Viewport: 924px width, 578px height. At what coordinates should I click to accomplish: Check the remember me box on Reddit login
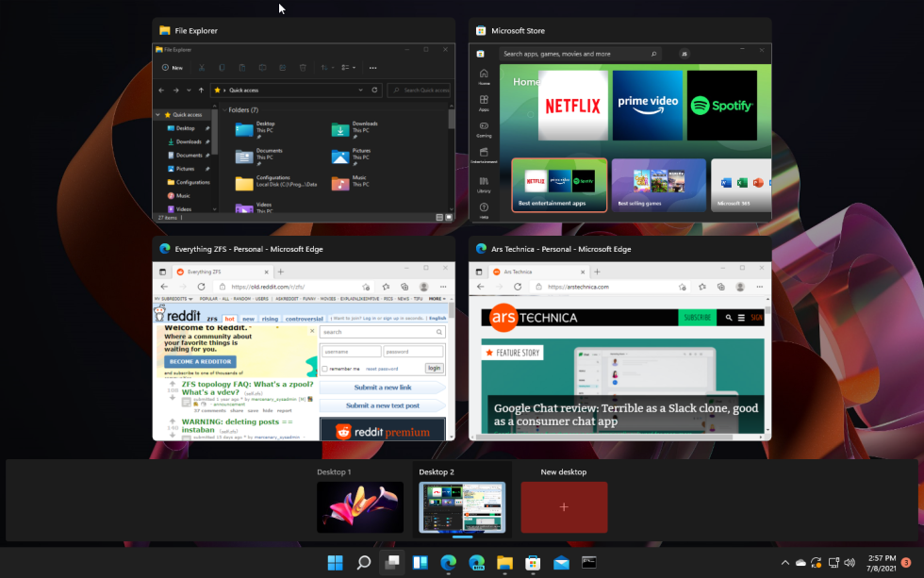point(324,368)
